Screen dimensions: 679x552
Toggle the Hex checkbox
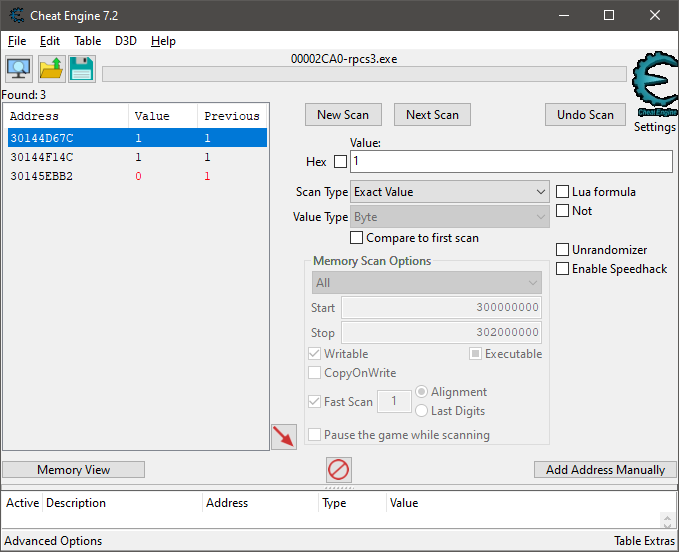click(340, 162)
